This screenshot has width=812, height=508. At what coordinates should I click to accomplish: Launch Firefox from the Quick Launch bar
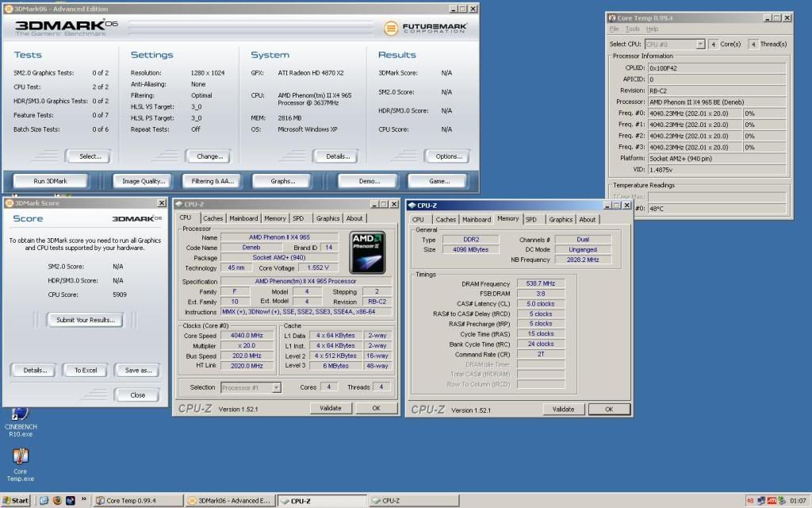(57, 501)
